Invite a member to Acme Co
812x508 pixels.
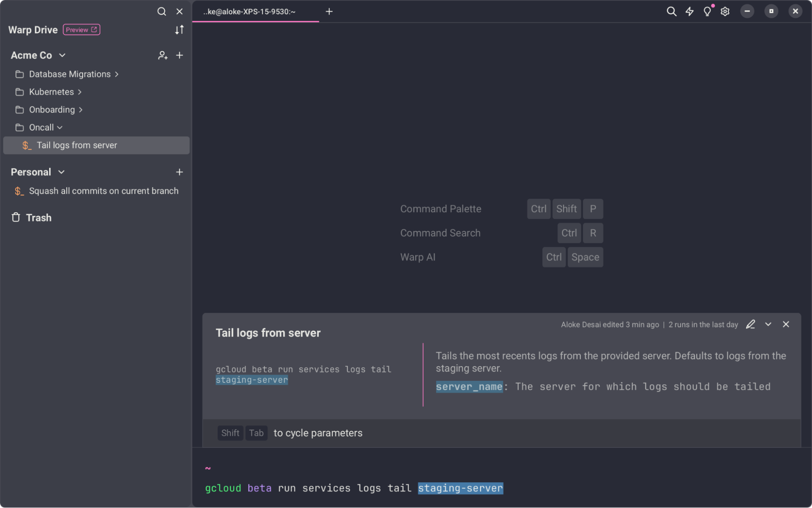[x=162, y=55]
